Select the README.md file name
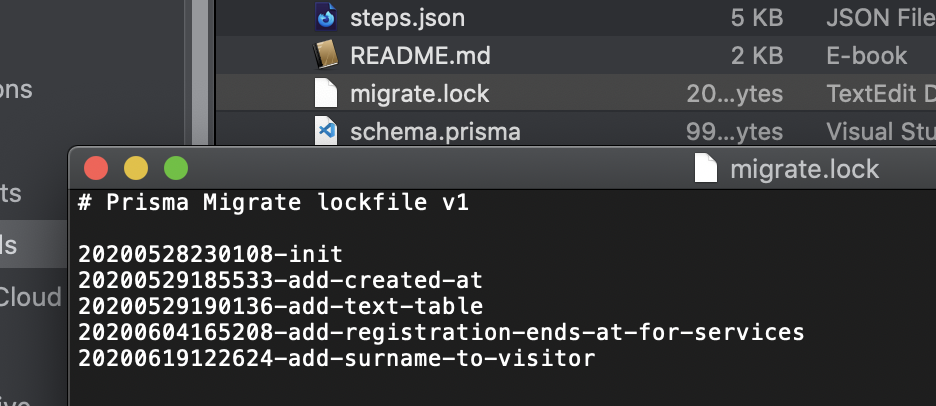The height and width of the screenshot is (406, 936). click(x=420, y=56)
